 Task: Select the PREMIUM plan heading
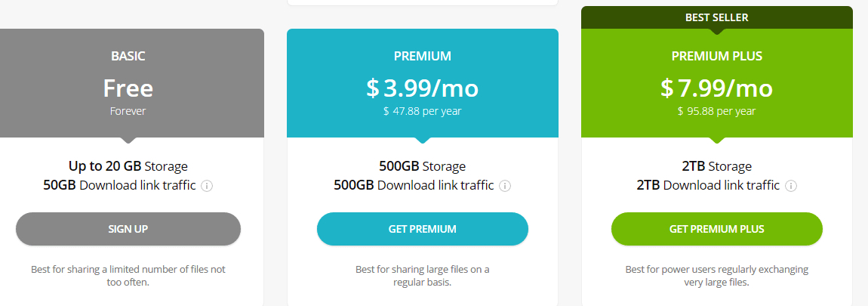point(422,56)
